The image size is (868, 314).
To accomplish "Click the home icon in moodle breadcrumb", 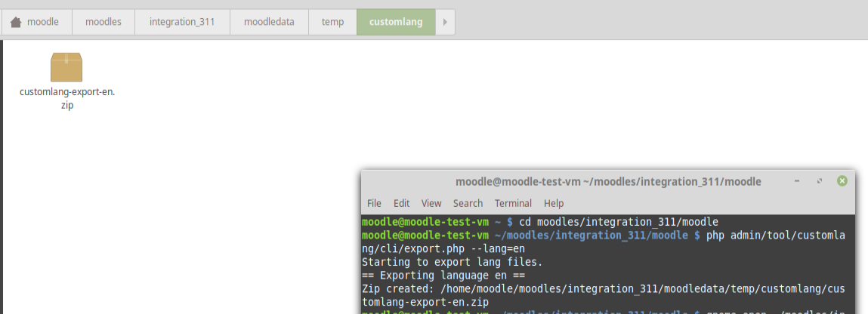I will (16, 22).
